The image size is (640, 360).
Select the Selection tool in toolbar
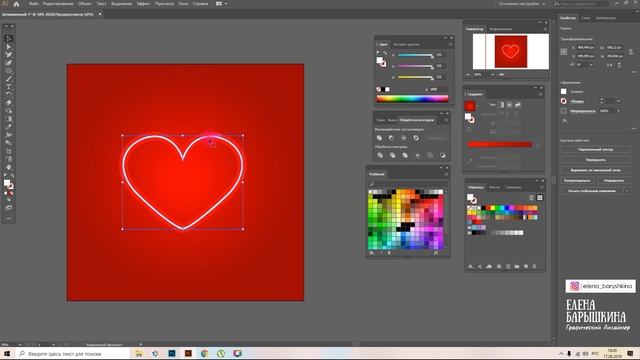9,39
